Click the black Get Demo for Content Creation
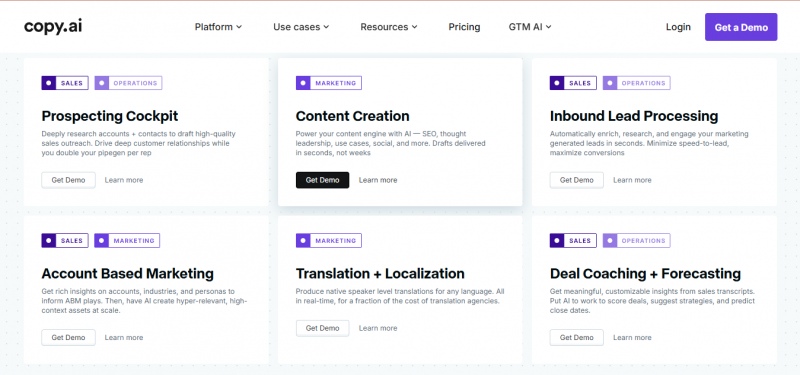800x375 pixels. [x=322, y=180]
